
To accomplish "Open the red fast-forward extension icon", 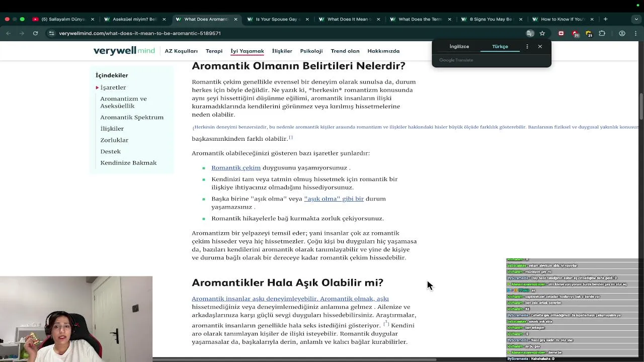I will point(561,33).
